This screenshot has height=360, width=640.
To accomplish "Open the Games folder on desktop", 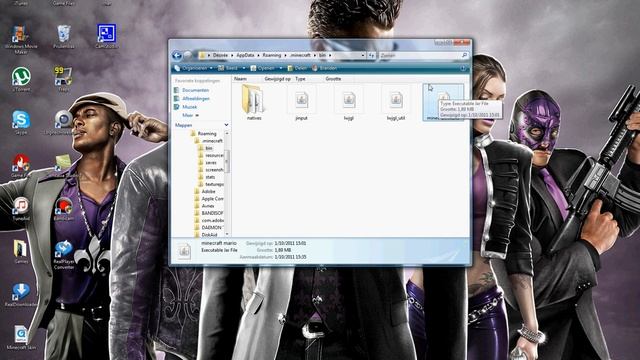I will tap(20, 251).
